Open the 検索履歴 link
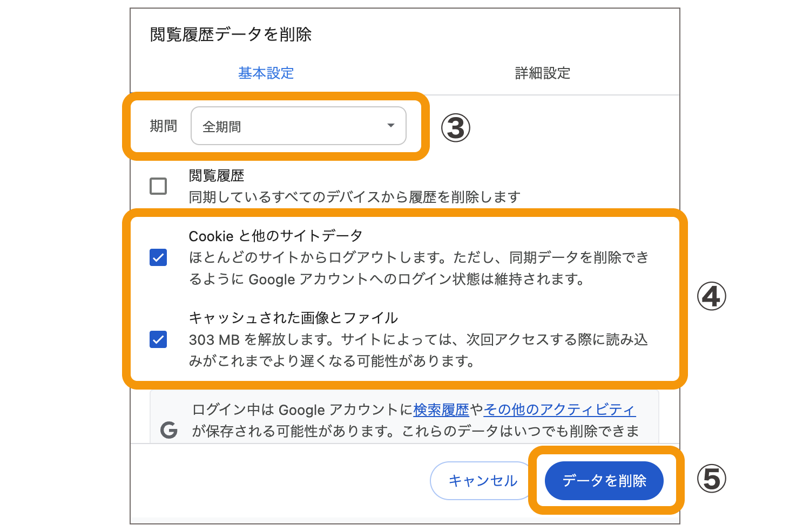The width and height of the screenshot is (810, 532). tap(441, 410)
